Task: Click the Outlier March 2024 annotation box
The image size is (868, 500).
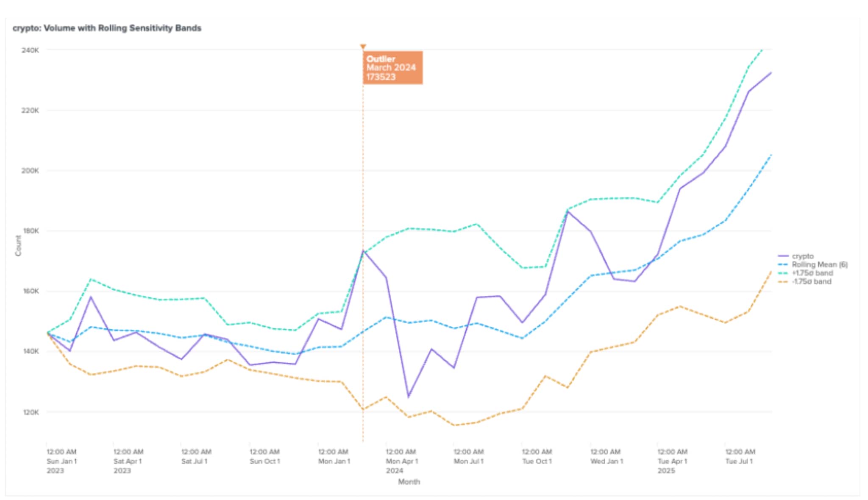Action: 392,68
